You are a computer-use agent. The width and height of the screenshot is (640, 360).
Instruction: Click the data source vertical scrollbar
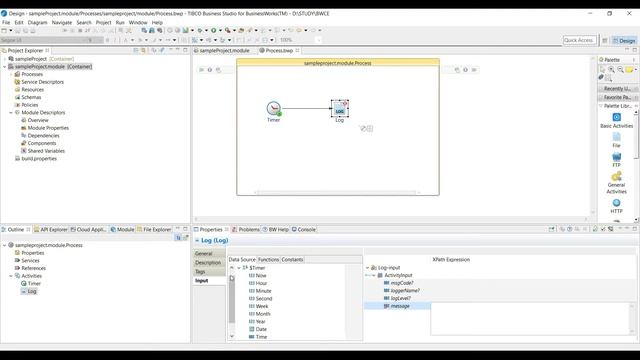click(x=232, y=302)
